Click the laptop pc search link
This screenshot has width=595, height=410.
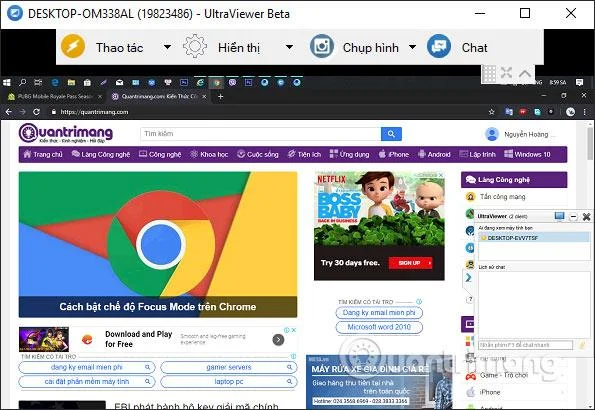click(228, 382)
